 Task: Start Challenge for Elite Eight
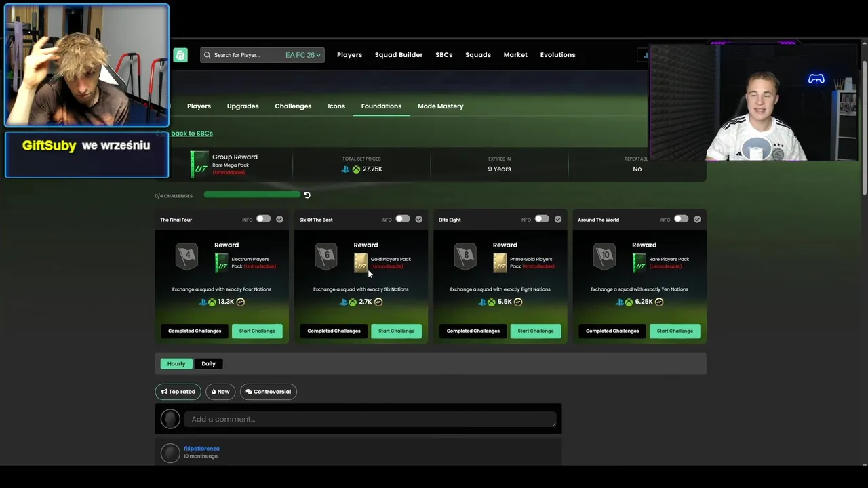(x=536, y=331)
